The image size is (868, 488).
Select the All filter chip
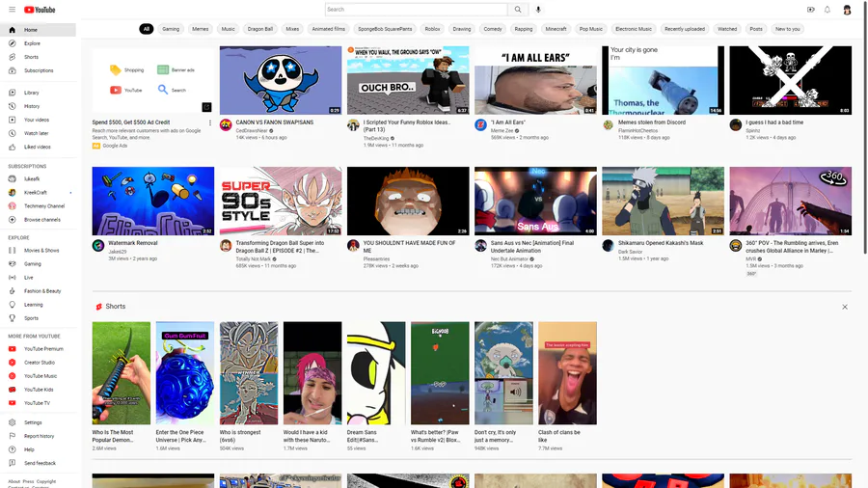(x=147, y=29)
